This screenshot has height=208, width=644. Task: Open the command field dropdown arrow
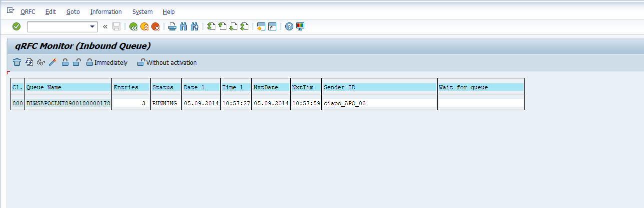point(92,26)
